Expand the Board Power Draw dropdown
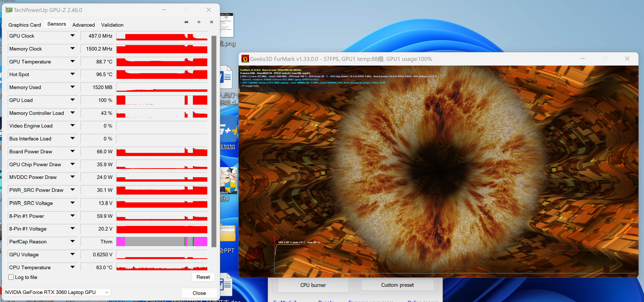 (x=72, y=151)
